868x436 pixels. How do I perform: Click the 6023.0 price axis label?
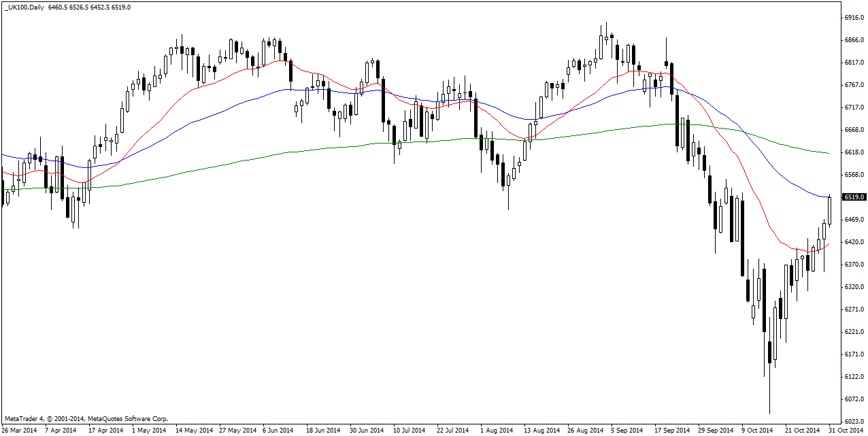pyautogui.click(x=854, y=421)
